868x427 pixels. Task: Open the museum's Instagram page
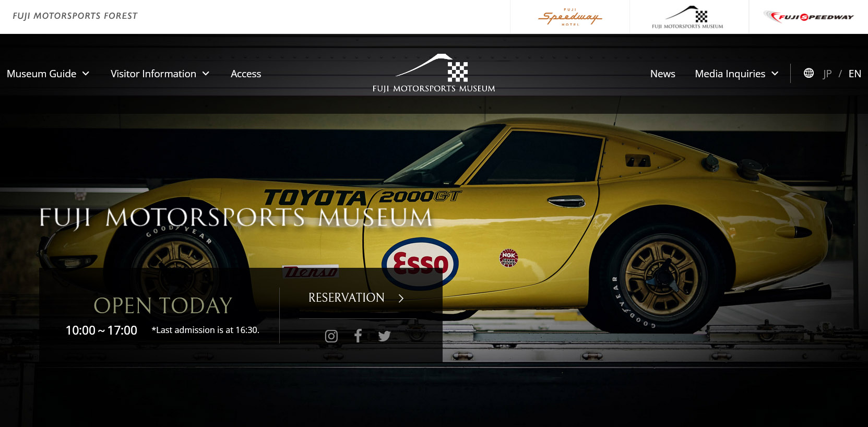[331, 336]
